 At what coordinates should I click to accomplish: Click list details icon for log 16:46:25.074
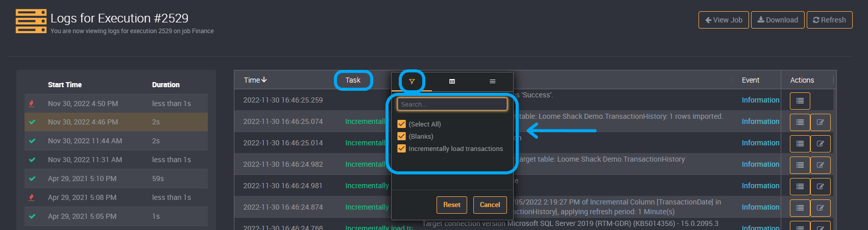800,122
